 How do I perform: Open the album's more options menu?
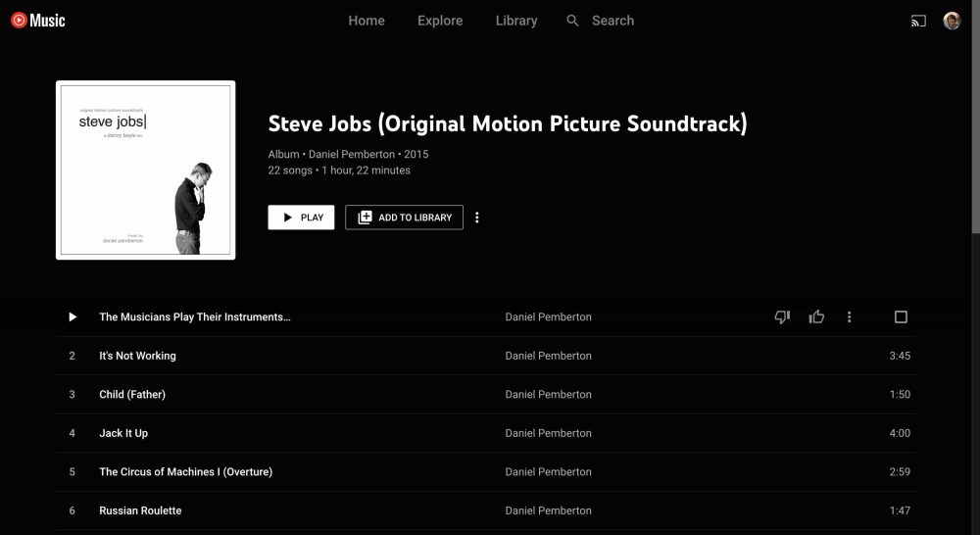click(477, 218)
